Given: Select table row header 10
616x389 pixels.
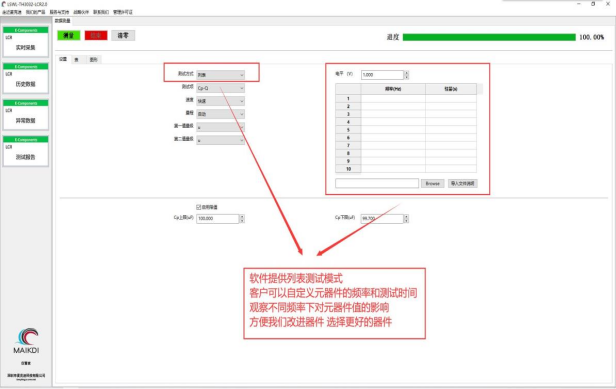Looking at the screenshot, I should (x=348, y=169).
